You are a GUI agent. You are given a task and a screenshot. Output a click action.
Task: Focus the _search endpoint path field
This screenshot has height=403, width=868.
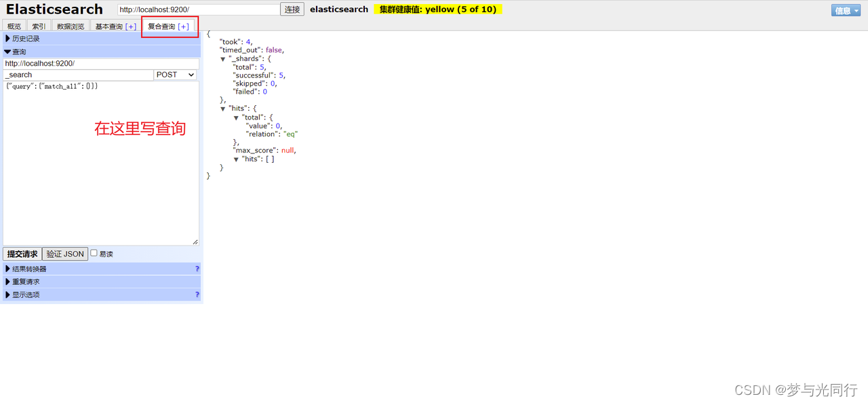pos(78,75)
